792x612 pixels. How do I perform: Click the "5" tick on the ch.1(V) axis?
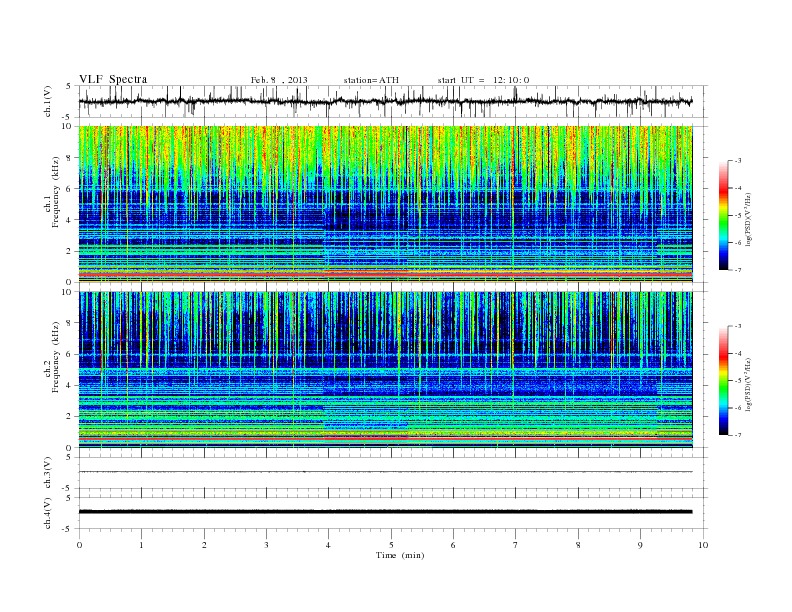tap(69, 86)
